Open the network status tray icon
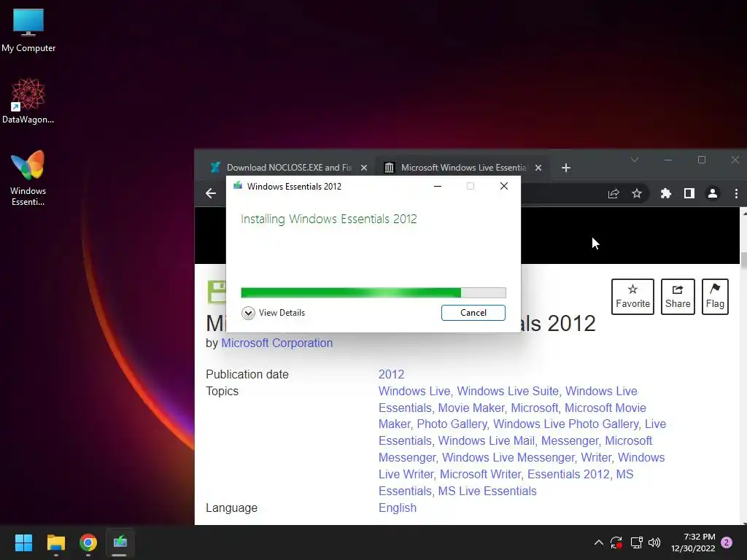 636,542
